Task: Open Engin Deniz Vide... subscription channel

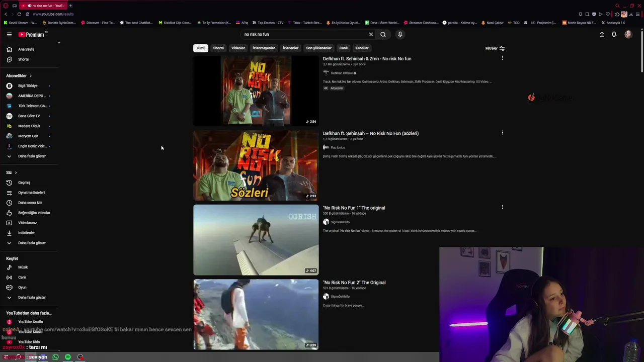Action: click(29, 146)
